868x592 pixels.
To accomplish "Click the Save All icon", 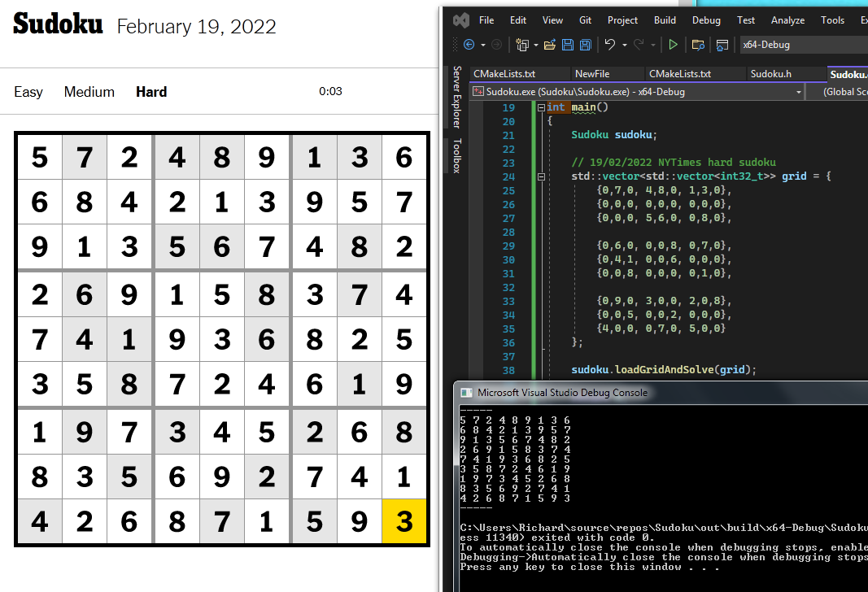I will coord(585,45).
